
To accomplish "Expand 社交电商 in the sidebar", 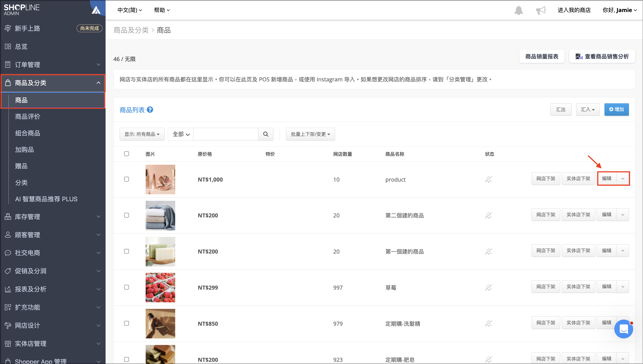I will point(53,253).
